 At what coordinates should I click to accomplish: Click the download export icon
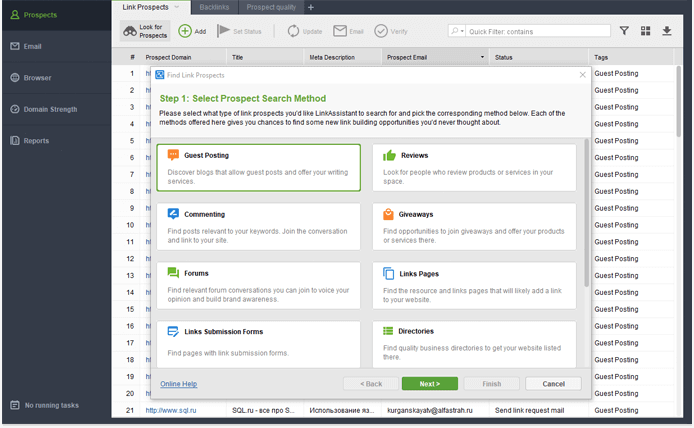click(667, 31)
